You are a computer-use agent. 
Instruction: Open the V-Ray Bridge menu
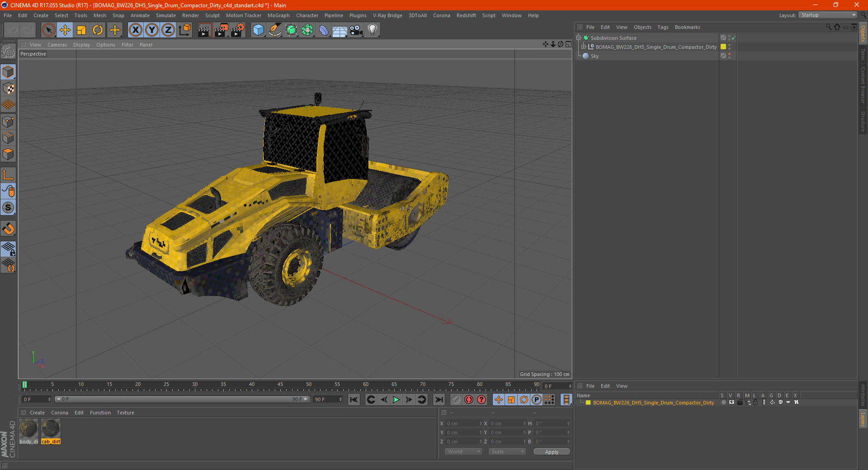(387, 15)
